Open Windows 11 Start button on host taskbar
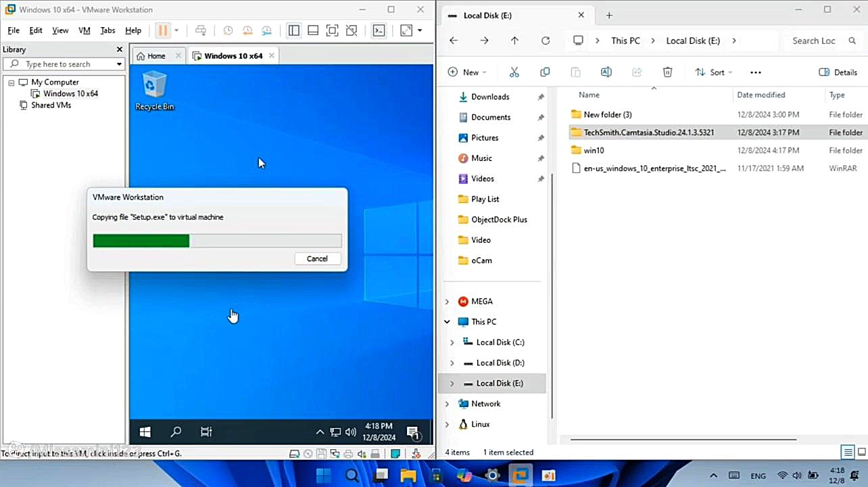 click(x=323, y=475)
